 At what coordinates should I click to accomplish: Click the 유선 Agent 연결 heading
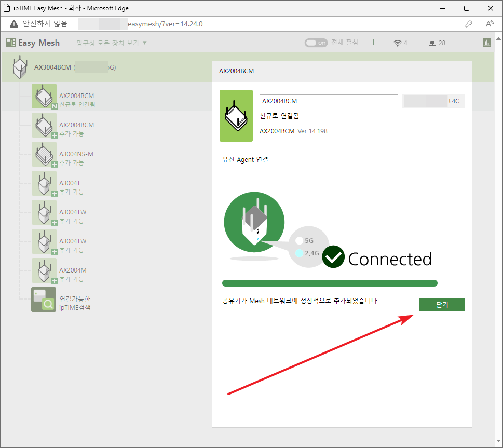click(245, 160)
